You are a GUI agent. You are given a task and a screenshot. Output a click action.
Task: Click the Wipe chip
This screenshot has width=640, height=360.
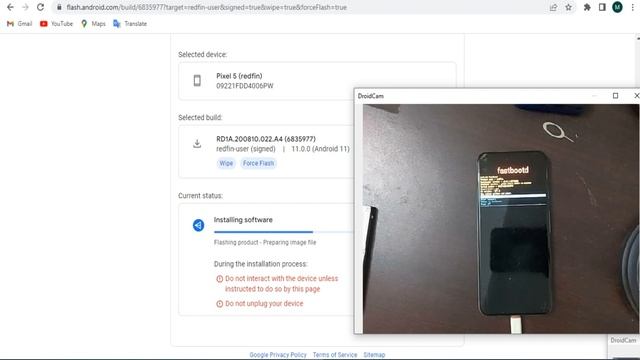(x=226, y=163)
